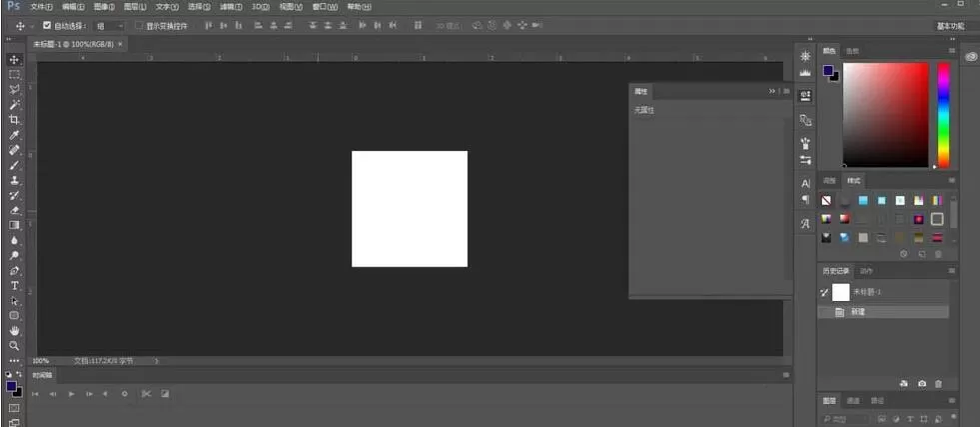This screenshot has width=980, height=427.
Task: Toggle Quick Mask mode
Action: (14, 408)
